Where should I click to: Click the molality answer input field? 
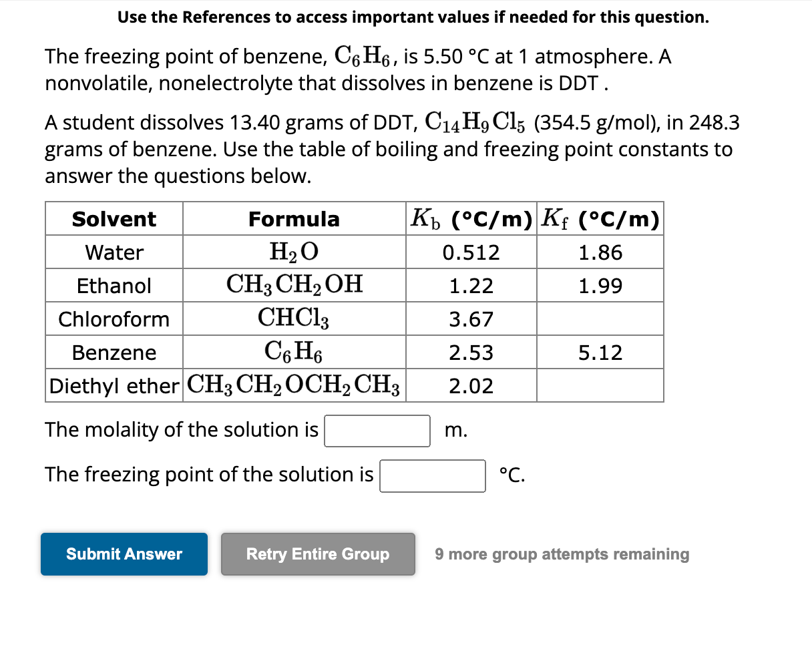point(377,431)
